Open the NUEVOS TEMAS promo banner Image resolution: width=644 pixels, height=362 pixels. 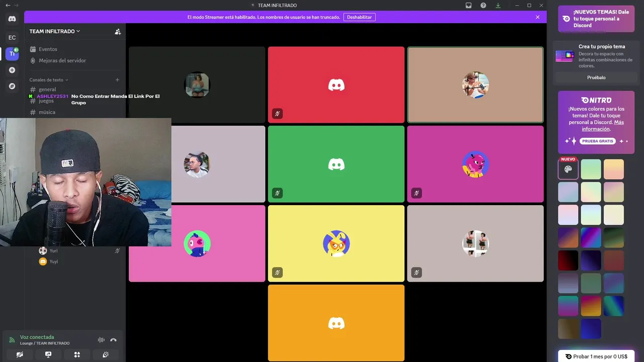tap(596, 19)
